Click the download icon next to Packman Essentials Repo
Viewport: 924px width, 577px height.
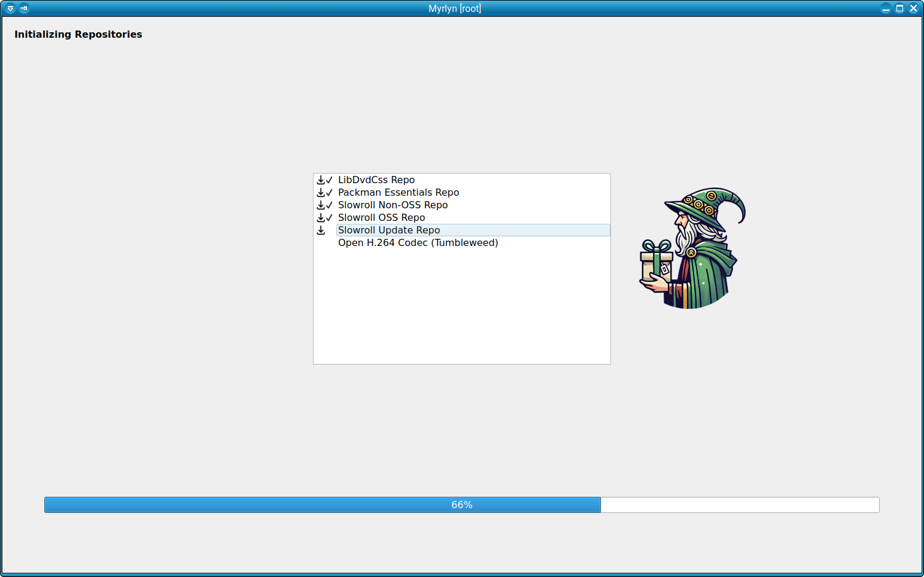point(321,192)
